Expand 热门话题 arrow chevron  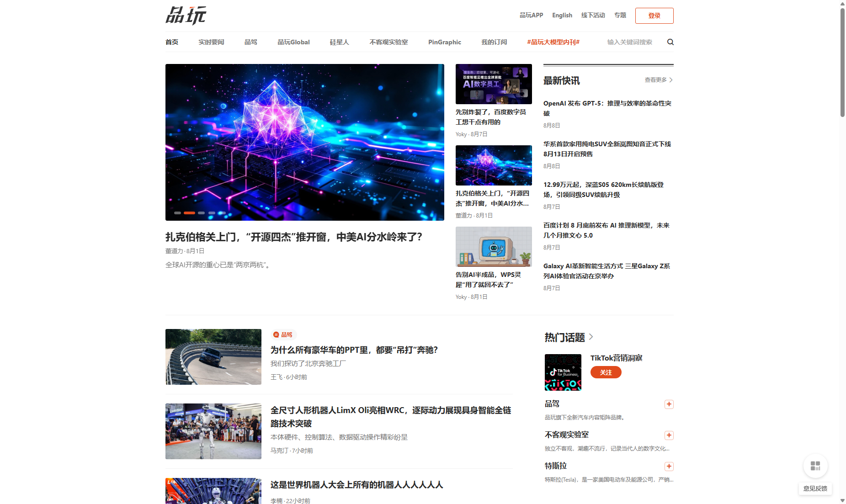pos(591,337)
